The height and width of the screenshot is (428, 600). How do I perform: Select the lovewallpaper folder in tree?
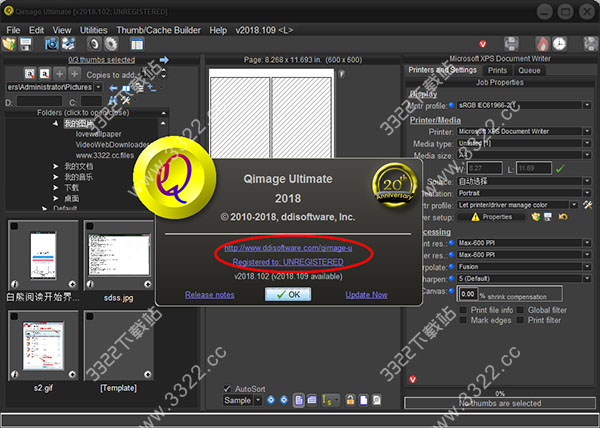[x=98, y=134]
